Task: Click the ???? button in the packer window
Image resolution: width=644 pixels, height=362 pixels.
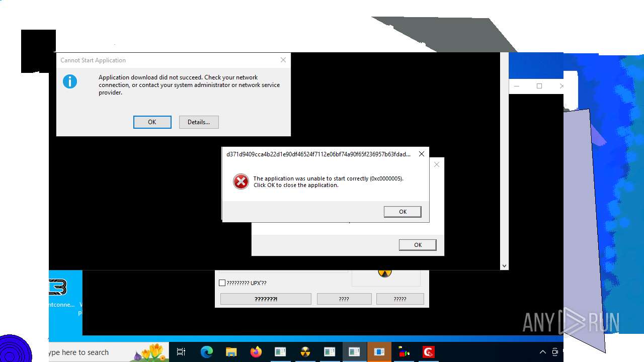Action: click(x=344, y=299)
